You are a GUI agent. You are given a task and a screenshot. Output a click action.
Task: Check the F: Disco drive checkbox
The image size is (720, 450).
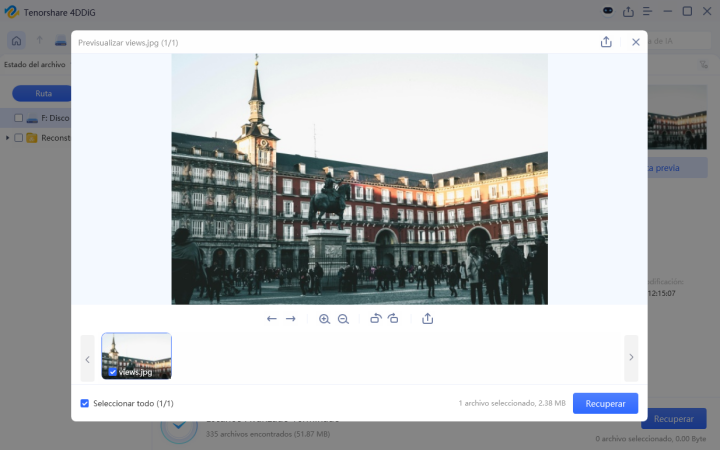[x=19, y=118]
